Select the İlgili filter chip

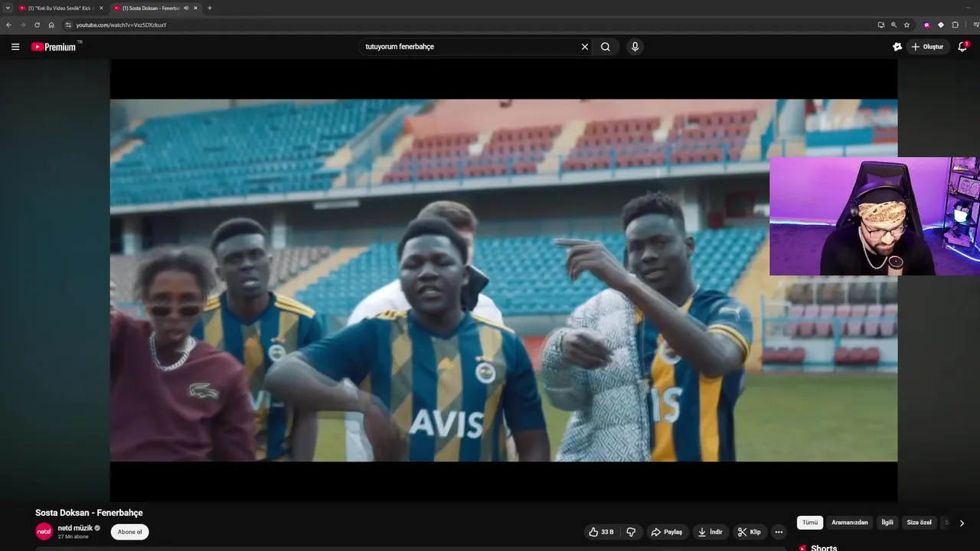pyautogui.click(x=887, y=523)
